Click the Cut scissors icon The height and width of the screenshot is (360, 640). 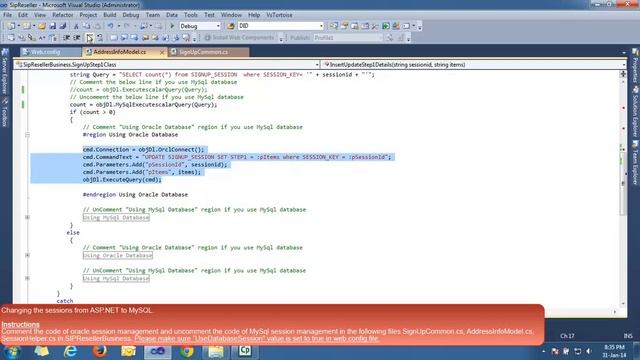(x=76, y=26)
